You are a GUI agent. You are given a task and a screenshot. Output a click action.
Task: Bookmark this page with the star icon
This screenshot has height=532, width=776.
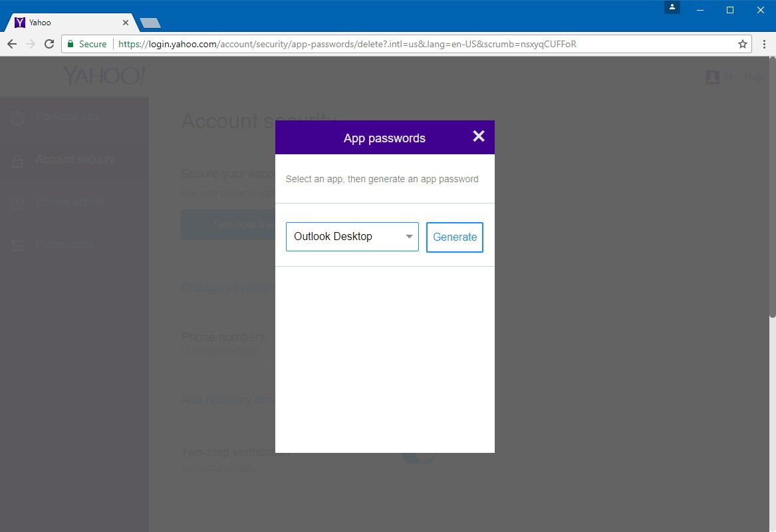[742, 44]
